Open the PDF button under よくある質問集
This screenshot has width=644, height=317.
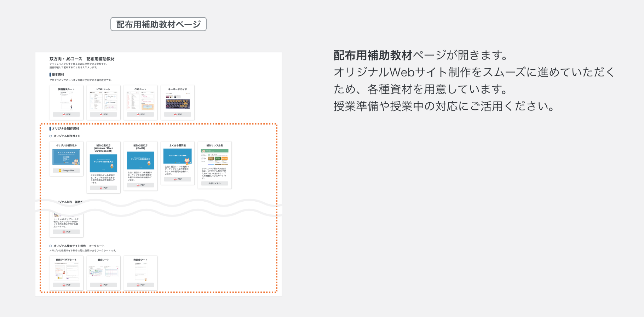click(177, 179)
